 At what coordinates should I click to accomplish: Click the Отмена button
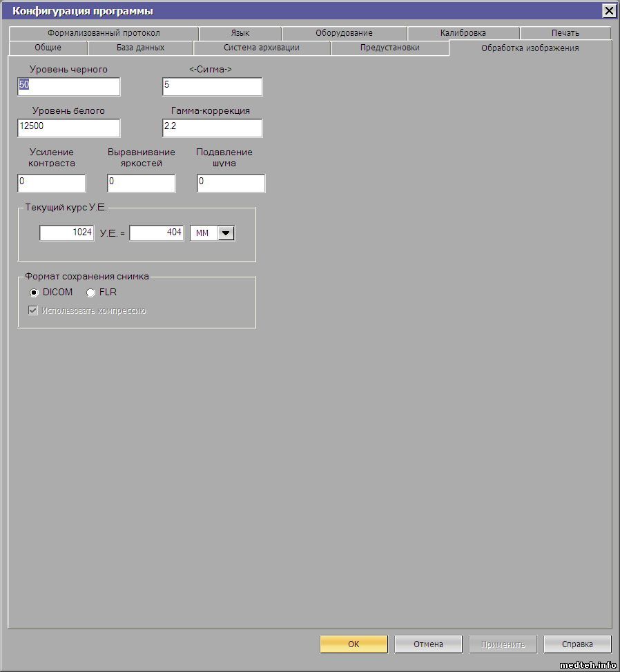(x=428, y=644)
